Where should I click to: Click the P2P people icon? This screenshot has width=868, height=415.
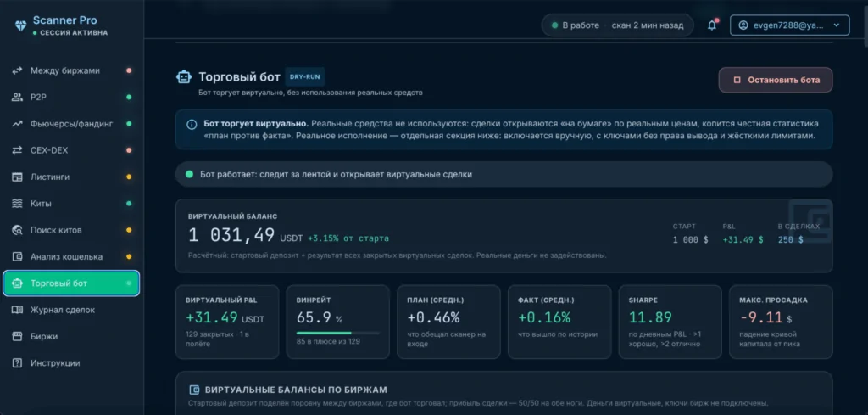click(x=17, y=97)
